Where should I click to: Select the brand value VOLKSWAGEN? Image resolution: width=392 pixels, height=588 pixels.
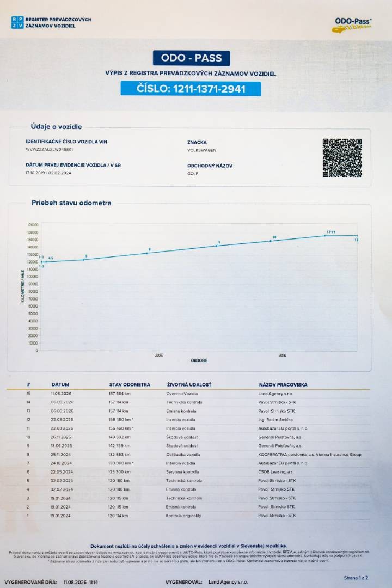(202, 150)
